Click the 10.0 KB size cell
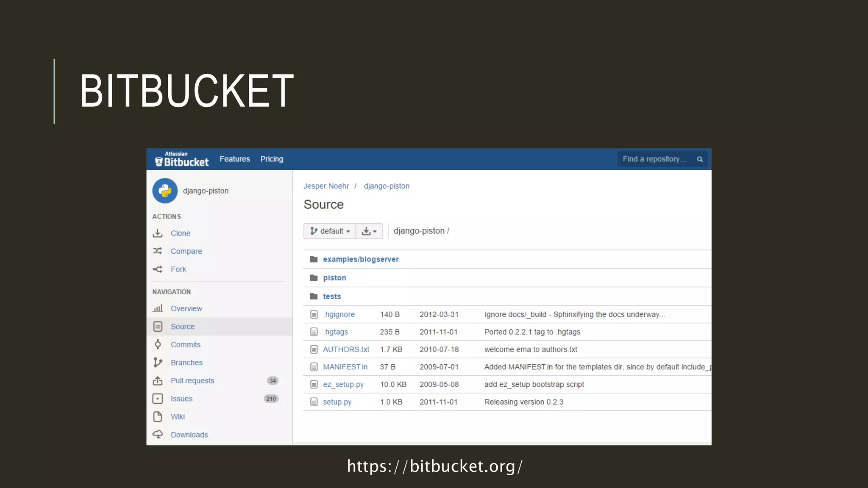 393,385
